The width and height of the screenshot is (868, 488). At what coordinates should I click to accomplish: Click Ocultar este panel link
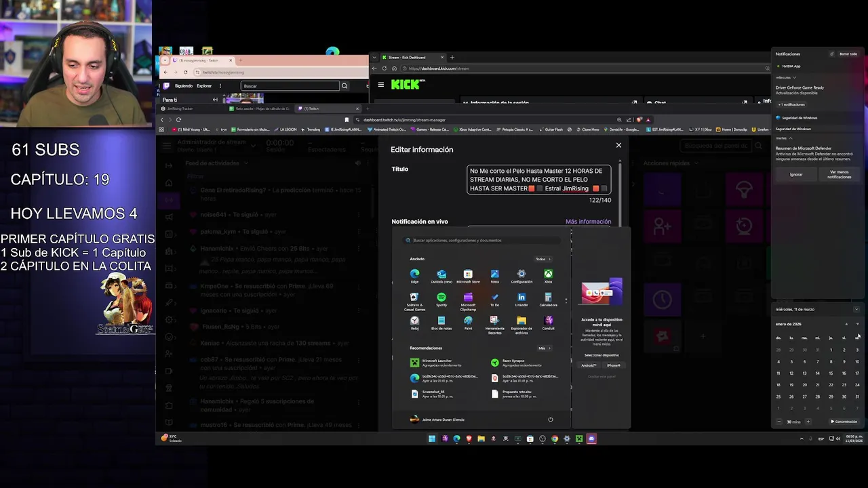[601, 376]
